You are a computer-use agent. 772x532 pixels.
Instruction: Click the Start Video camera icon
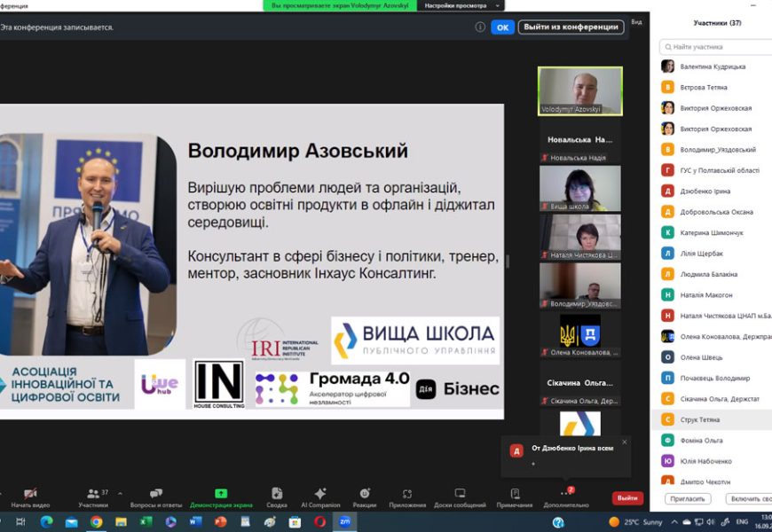coord(30,494)
